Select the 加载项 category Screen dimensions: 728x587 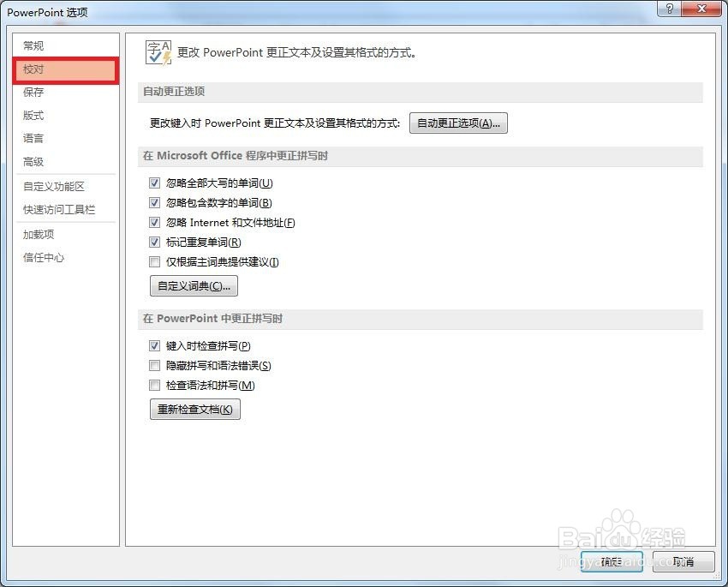[39, 234]
